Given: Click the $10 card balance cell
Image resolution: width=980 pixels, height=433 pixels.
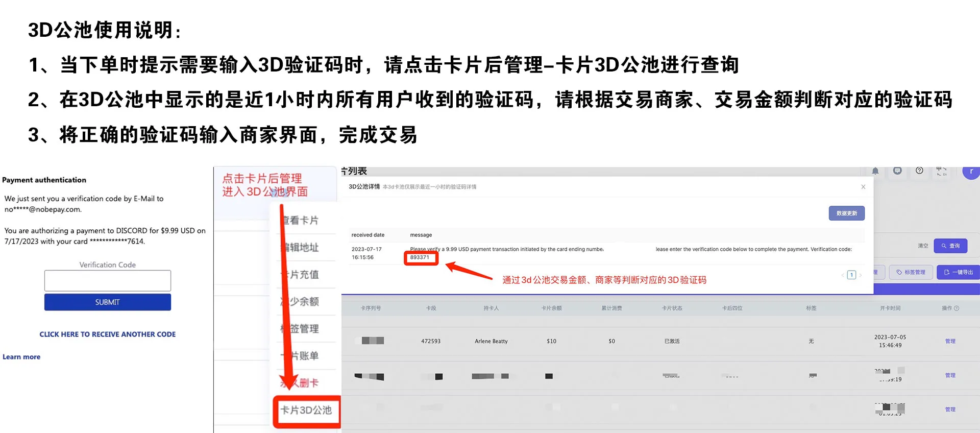Looking at the screenshot, I should [551, 341].
